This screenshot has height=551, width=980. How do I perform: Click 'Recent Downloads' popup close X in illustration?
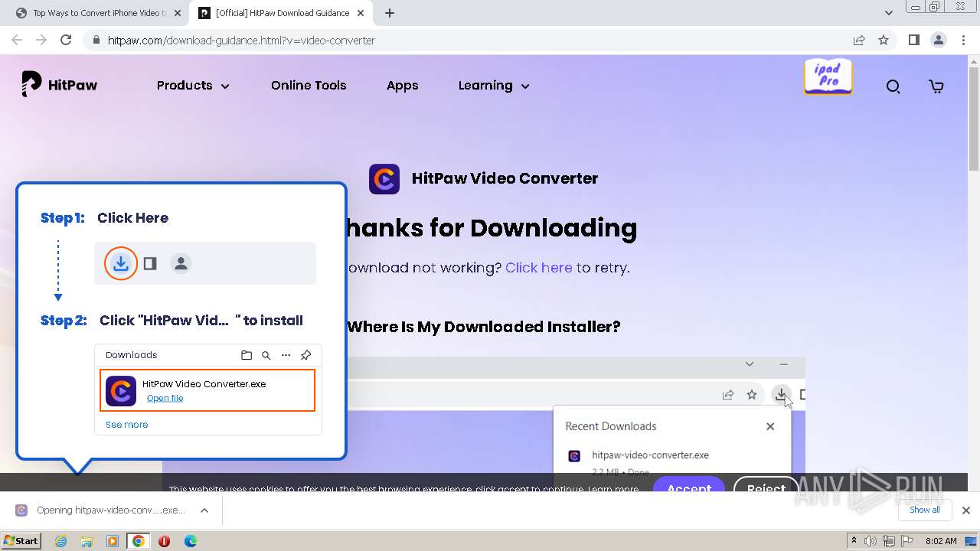[x=770, y=426]
